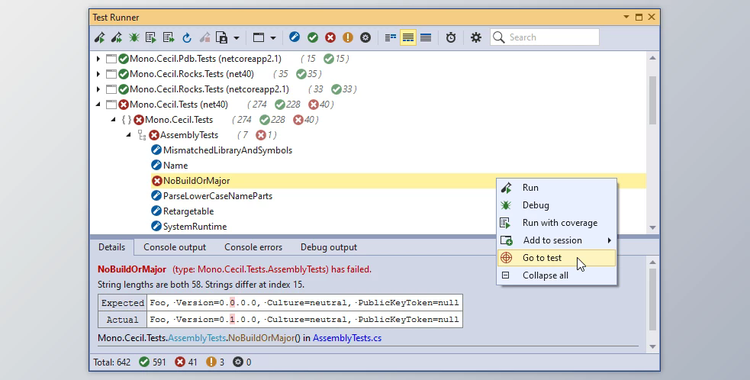Click the magnifier icon in Search box

click(x=499, y=37)
